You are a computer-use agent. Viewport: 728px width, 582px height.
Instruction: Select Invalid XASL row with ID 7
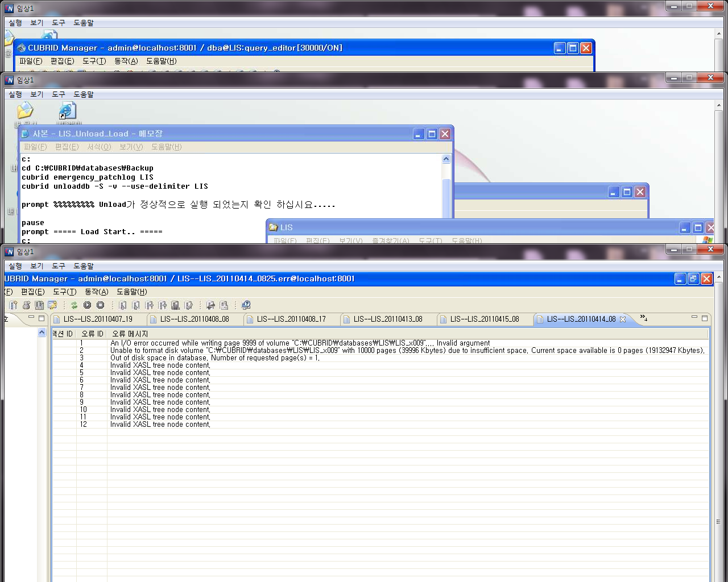380,388
